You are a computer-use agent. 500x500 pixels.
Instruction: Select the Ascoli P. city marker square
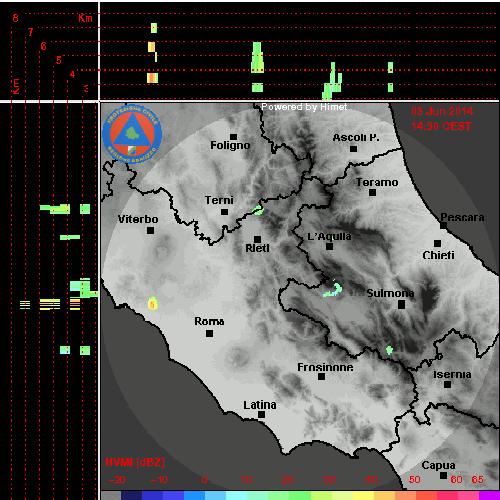(x=354, y=149)
